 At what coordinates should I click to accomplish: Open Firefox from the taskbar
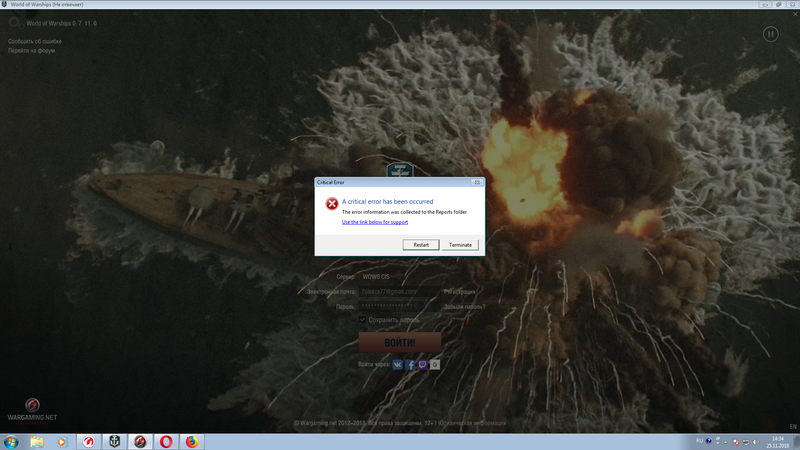[x=192, y=442]
